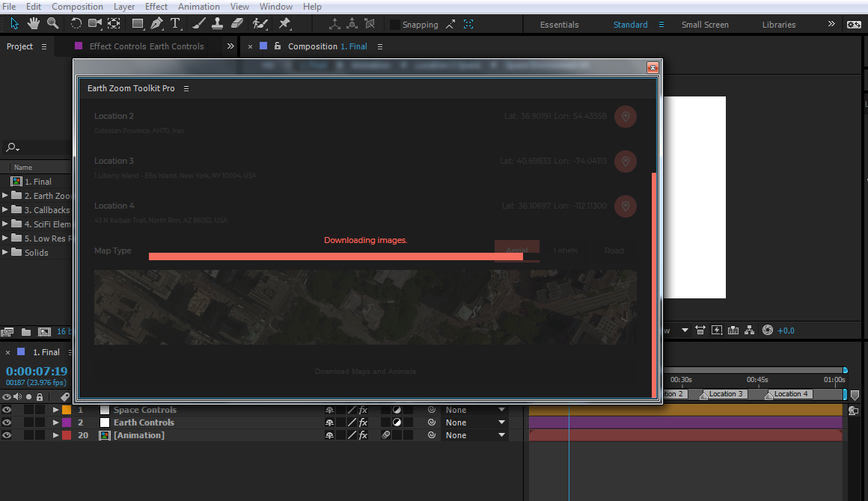This screenshot has width=868, height=501.
Task: Select the Pen tool
Action: point(156,23)
